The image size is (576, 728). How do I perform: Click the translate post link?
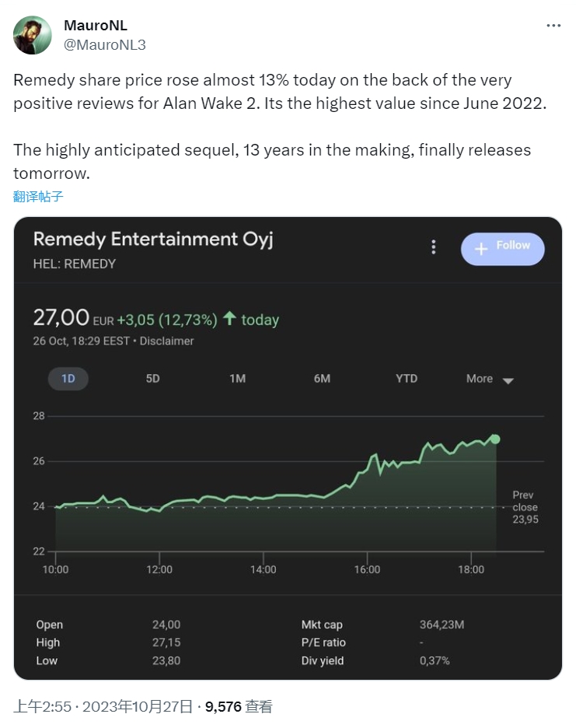(x=38, y=196)
